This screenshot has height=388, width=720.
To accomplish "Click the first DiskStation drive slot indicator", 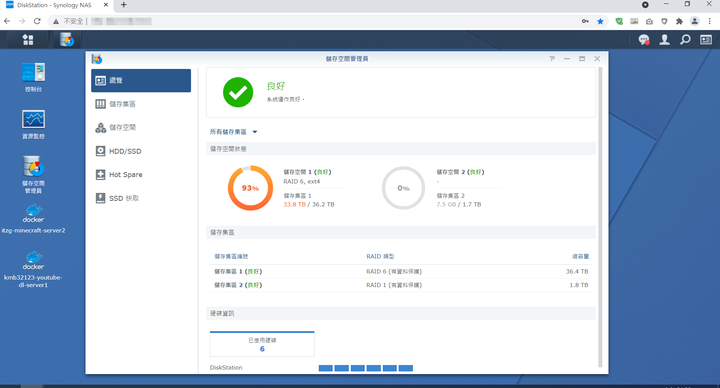I will click(x=326, y=368).
